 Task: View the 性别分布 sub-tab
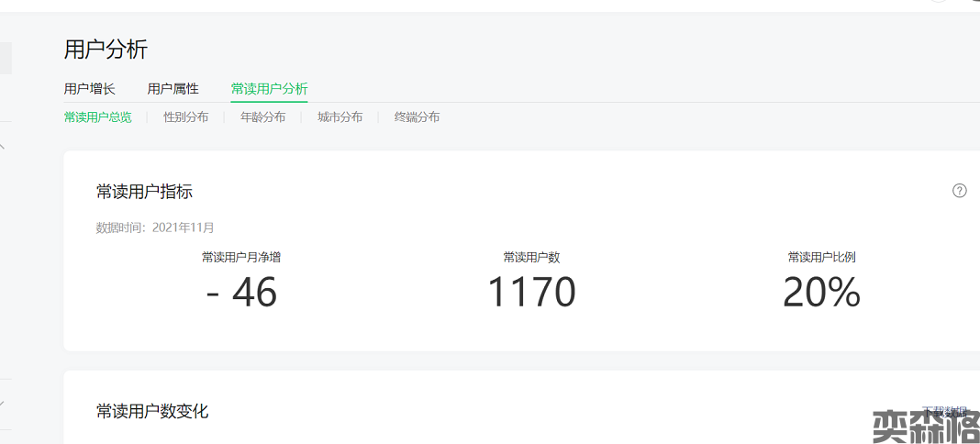click(x=185, y=117)
